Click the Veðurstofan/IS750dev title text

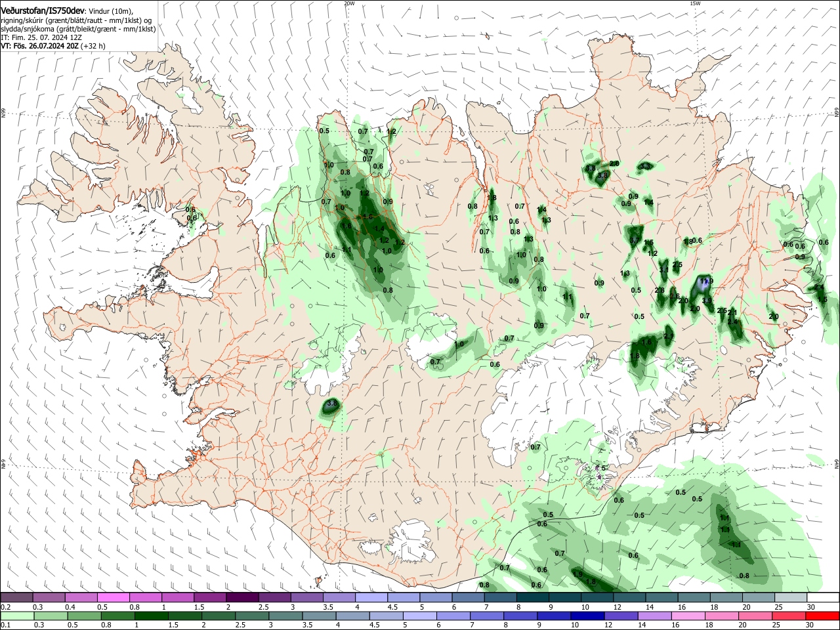[x=43, y=11]
